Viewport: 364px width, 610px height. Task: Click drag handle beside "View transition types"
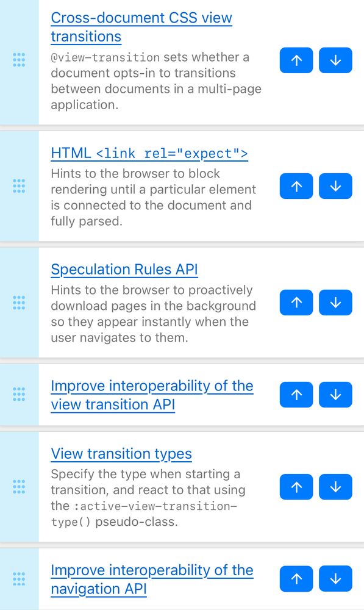(x=19, y=487)
